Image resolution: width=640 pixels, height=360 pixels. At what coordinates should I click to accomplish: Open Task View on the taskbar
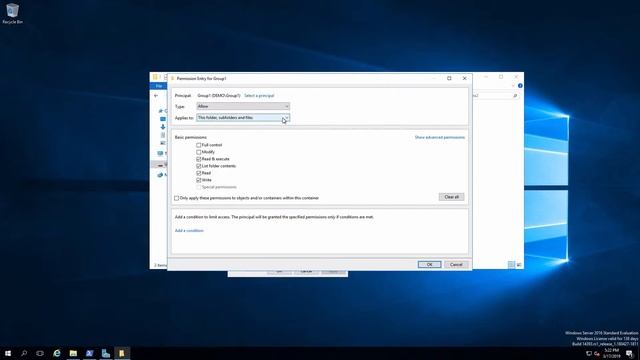40,353
